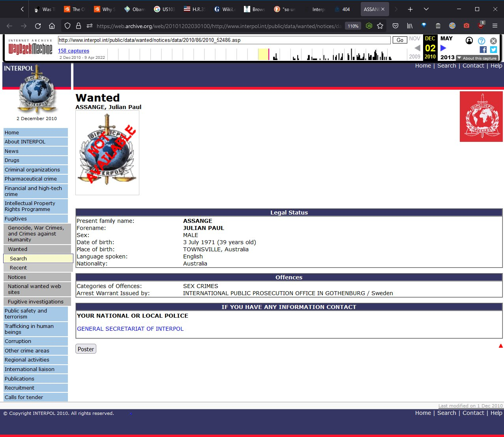
Task: Click the grey previous capture arrow
Action: pos(417,48)
